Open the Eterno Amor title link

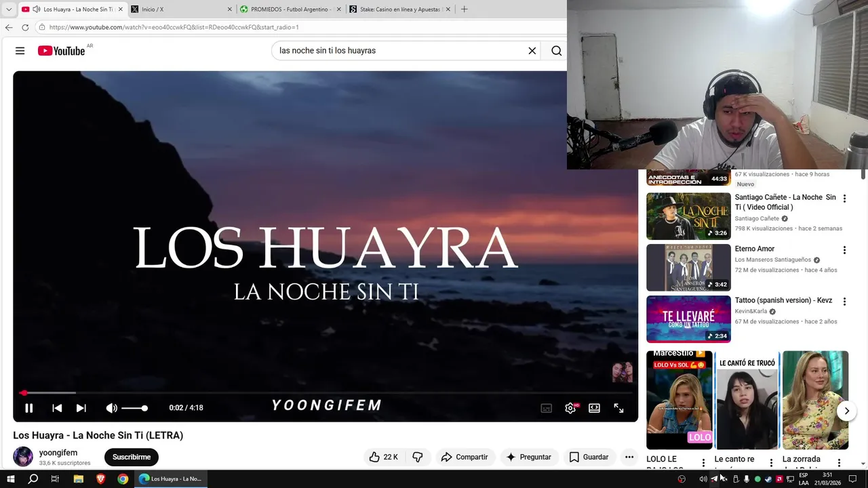pos(755,249)
